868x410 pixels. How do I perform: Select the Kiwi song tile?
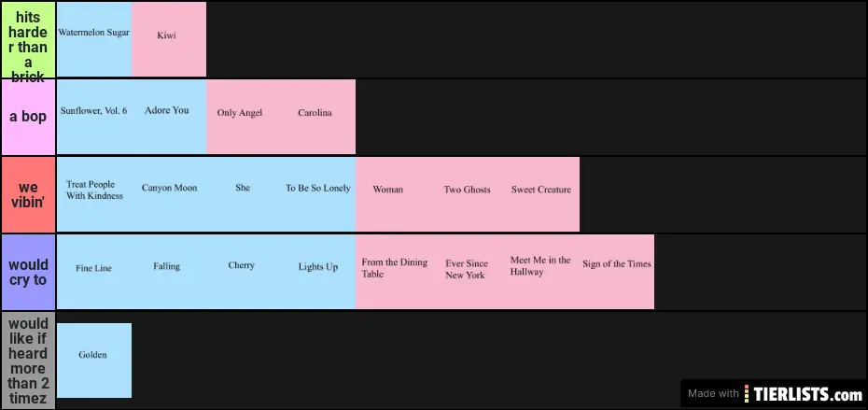point(168,38)
